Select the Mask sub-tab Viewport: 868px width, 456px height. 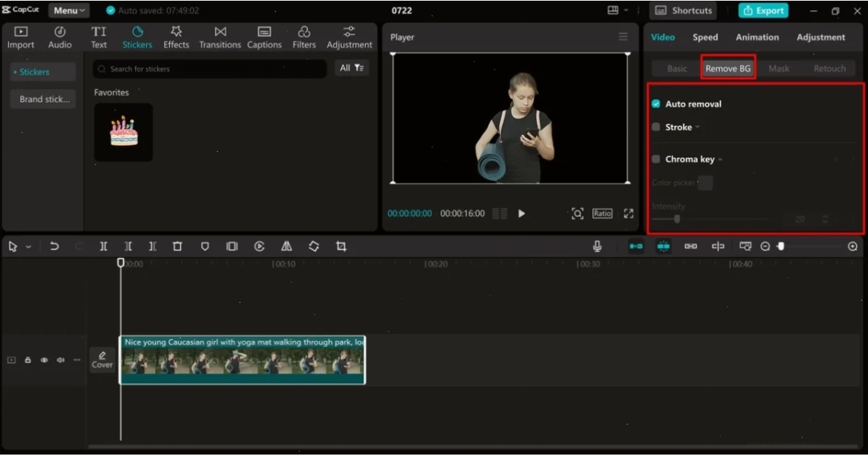click(779, 69)
